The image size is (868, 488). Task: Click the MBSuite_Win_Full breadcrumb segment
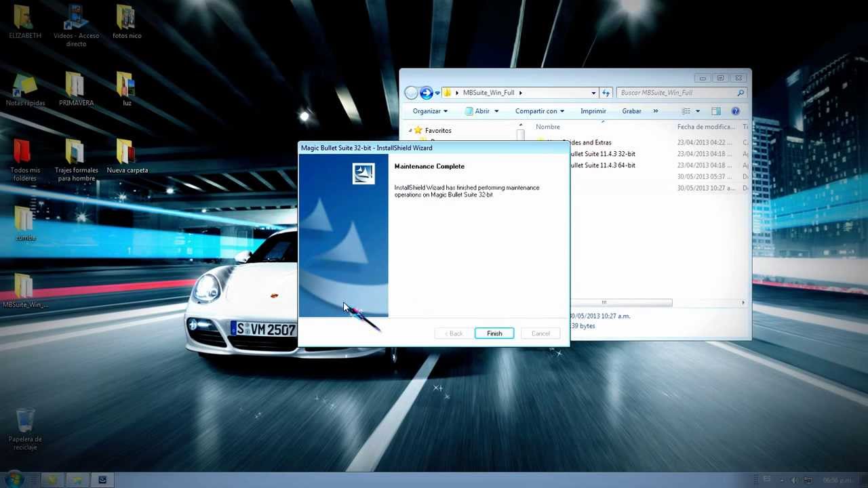(x=488, y=93)
